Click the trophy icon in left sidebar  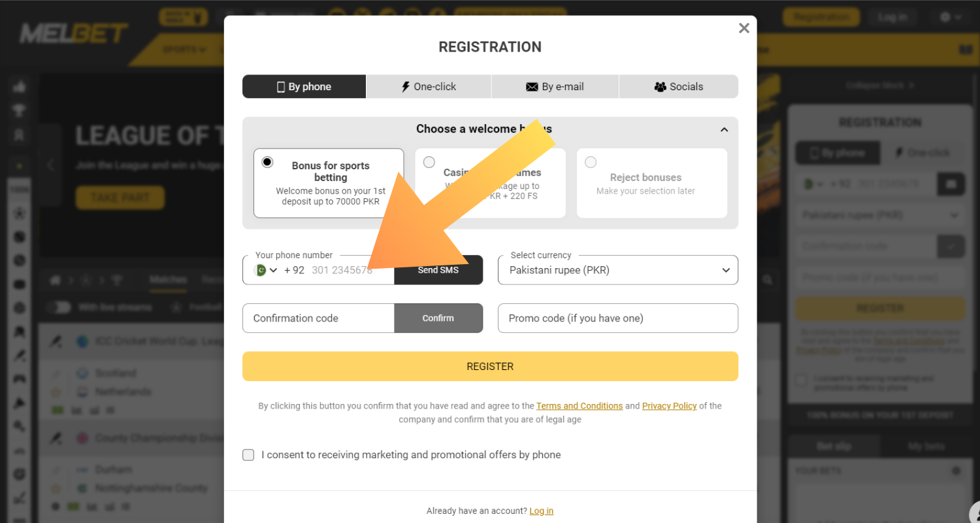coord(19,110)
